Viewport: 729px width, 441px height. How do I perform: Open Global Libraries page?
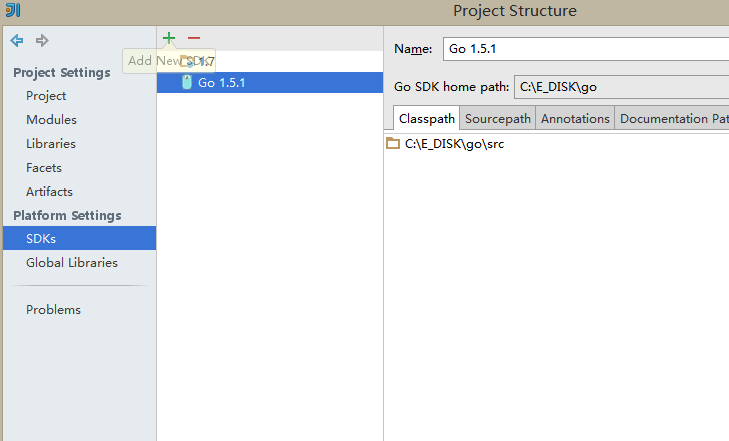[x=72, y=263]
